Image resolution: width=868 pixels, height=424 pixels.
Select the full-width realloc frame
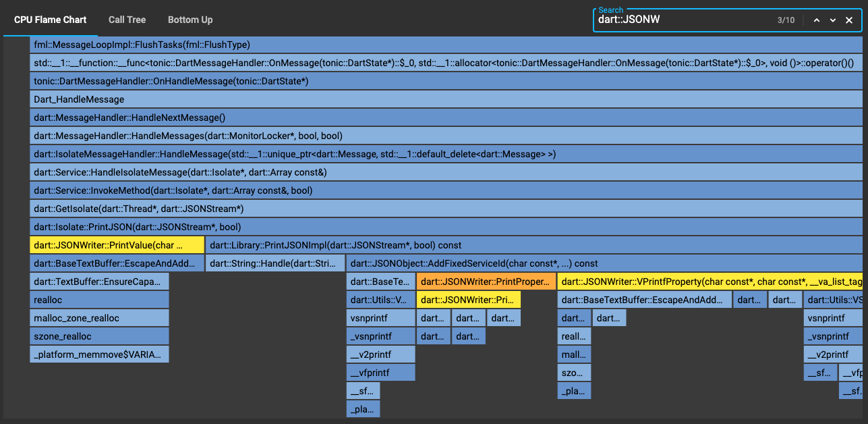tap(100, 300)
